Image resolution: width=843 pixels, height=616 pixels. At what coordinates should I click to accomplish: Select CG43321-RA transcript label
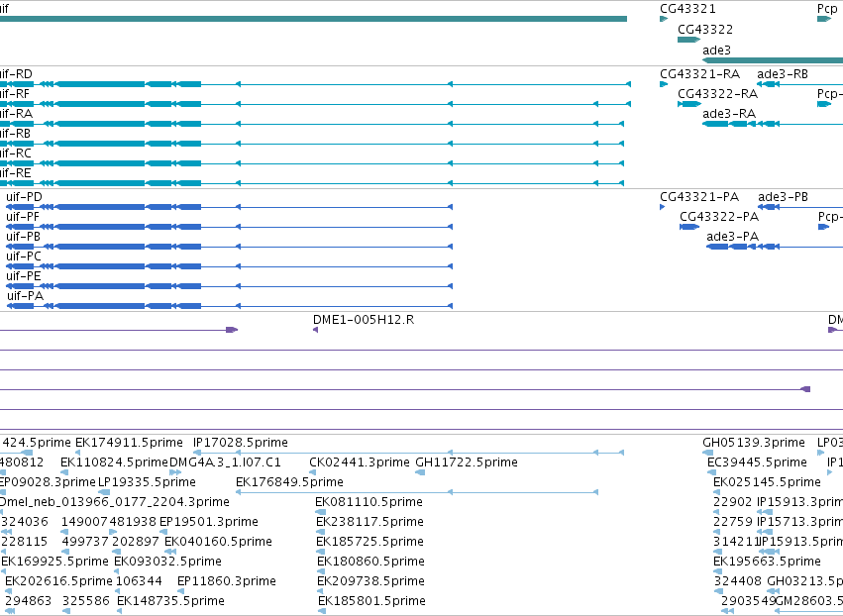coord(700,73)
